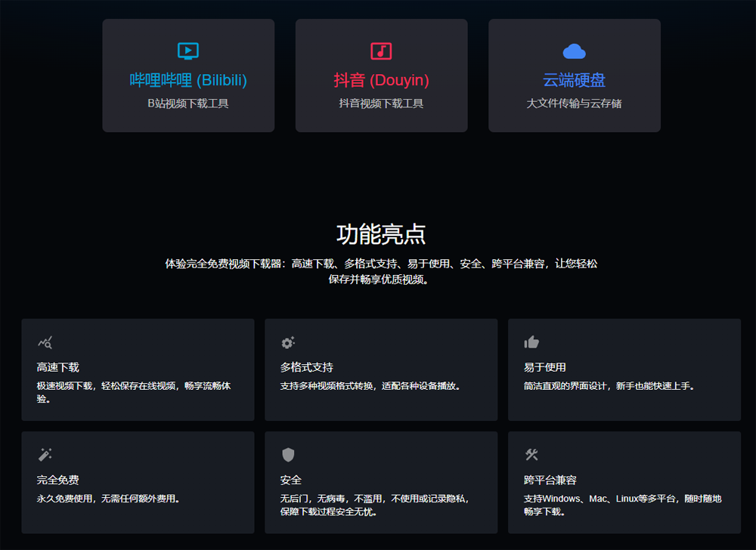Screen dimensions: 756x550
Task: Click the Bilibili TV play icon
Action: (x=188, y=51)
